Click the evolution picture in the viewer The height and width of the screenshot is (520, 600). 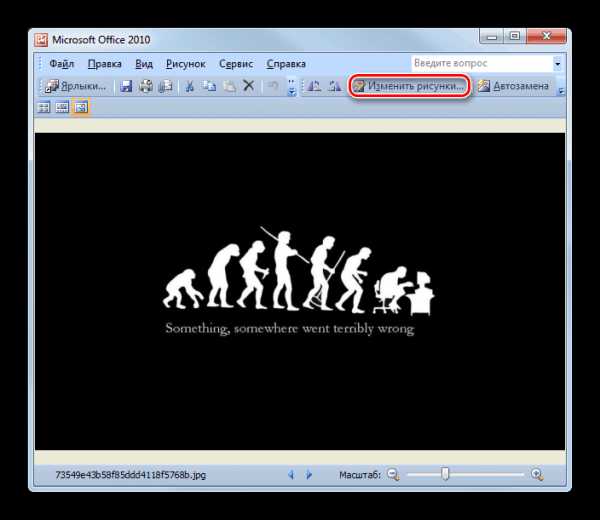(x=300, y=291)
